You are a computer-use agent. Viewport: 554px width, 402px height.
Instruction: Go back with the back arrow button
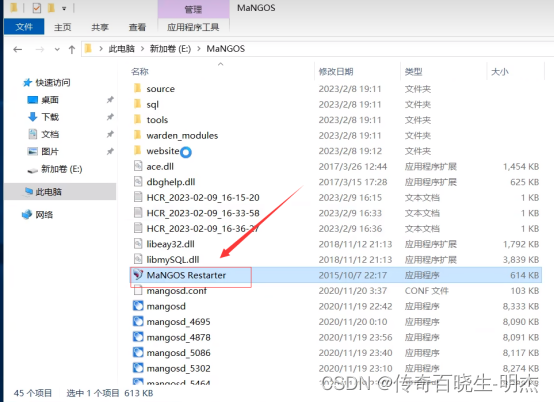point(18,49)
